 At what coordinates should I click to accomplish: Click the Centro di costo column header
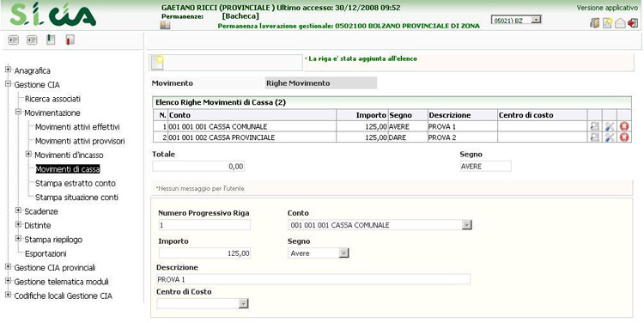pyautogui.click(x=542, y=115)
